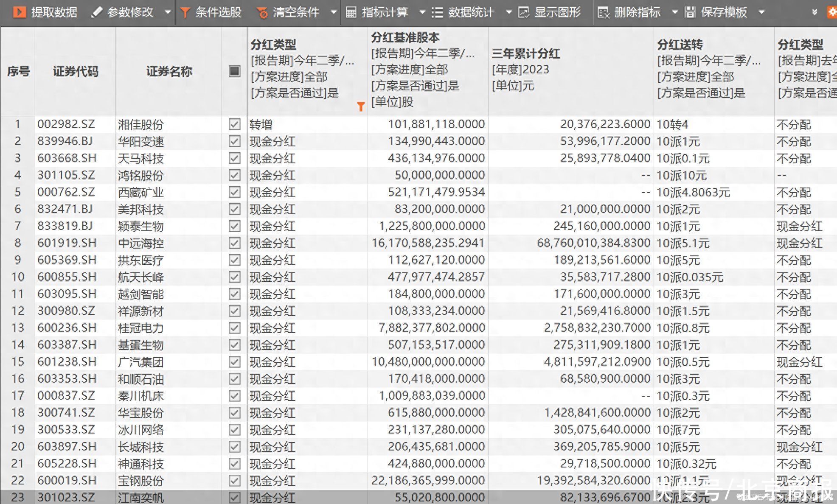Open the 删除指标 dropdown arrow
Viewport: 837px width, 504px height.
(675, 12)
